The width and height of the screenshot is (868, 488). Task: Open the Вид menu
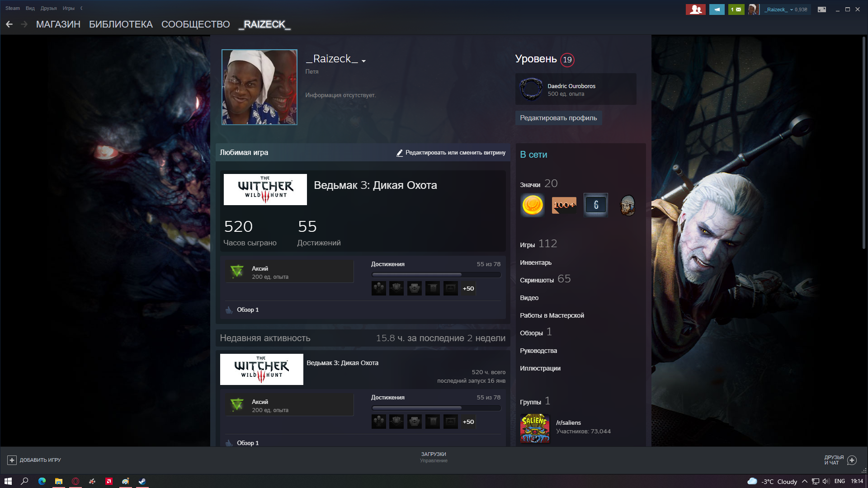(30, 8)
